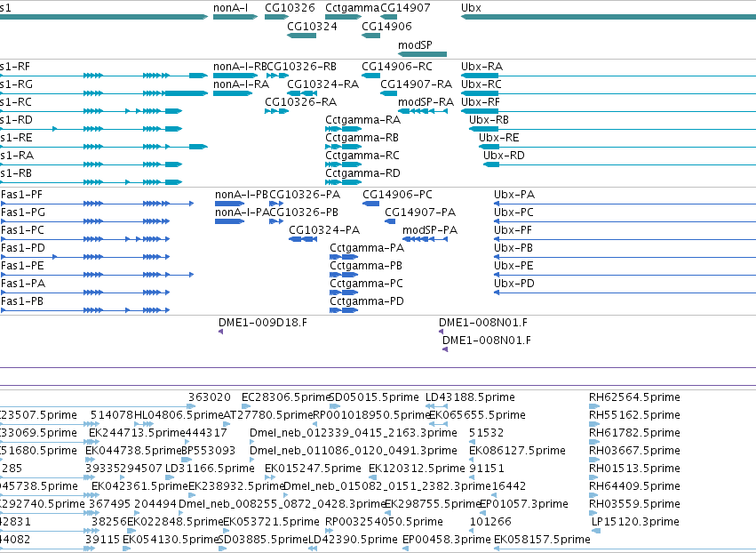Viewport: 756px width, 553px height.
Task: Select the Ubx gene label in the gene track
Action: coord(471,8)
